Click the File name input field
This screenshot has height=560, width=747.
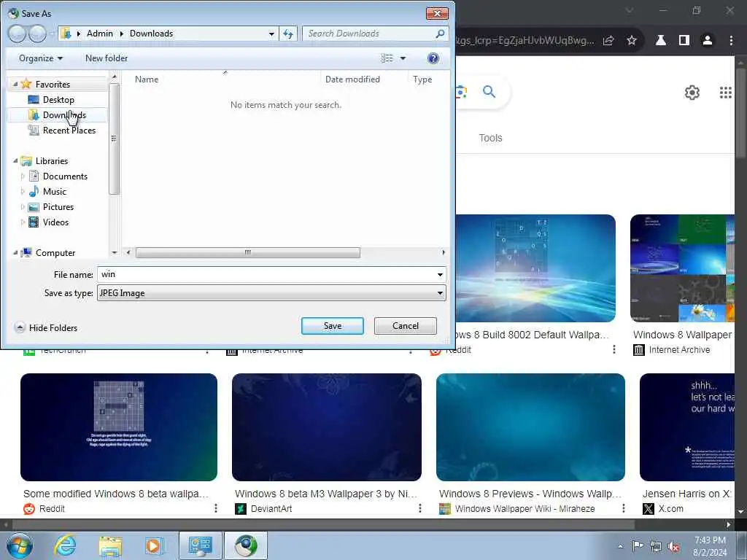tap(266, 274)
